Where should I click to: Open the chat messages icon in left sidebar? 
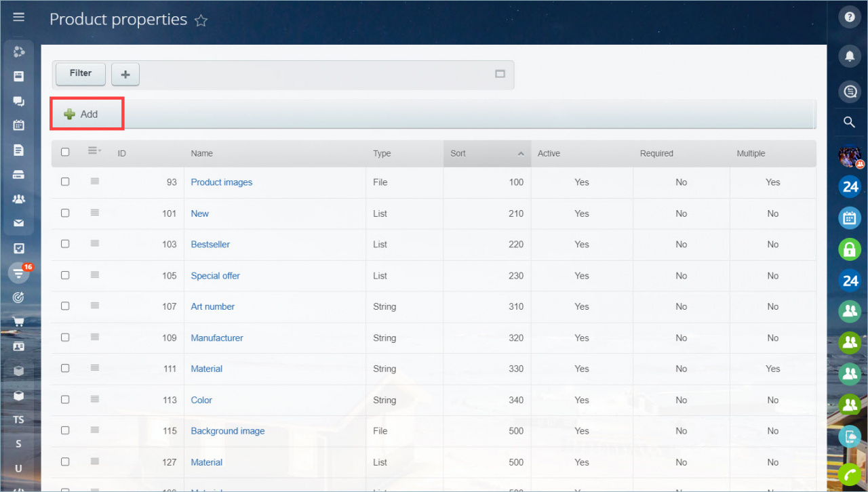19,102
